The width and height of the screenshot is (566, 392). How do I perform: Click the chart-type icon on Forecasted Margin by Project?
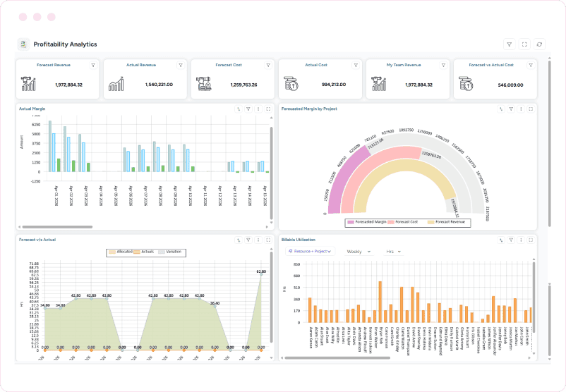click(x=501, y=109)
